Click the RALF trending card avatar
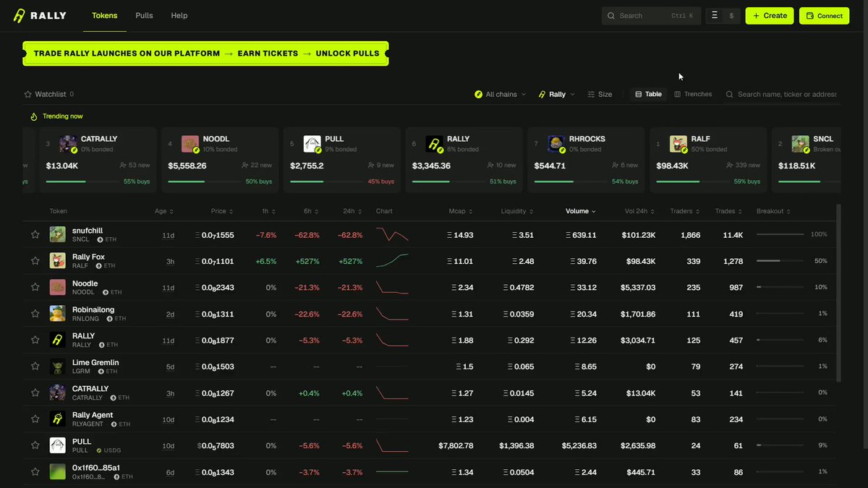The height and width of the screenshot is (488, 868). tap(678, 144)
